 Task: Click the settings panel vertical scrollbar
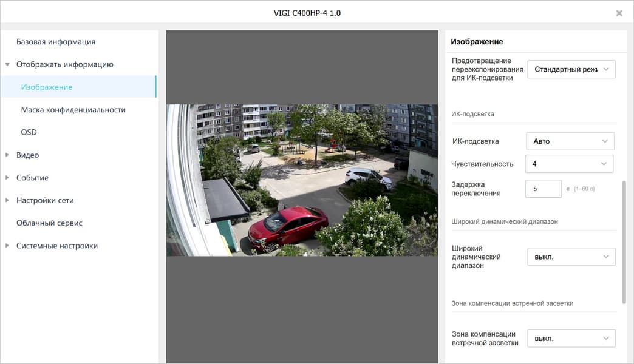[624, 243]
